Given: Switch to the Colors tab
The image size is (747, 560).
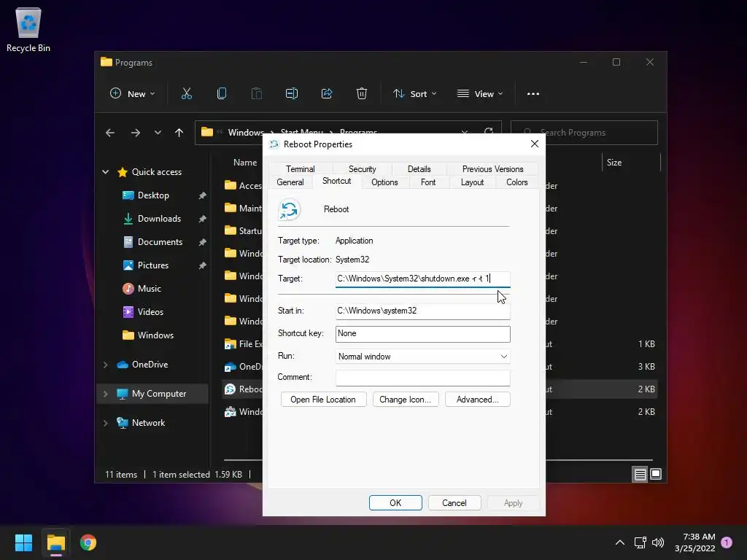Looking at the screenshot, I should 517,182.
